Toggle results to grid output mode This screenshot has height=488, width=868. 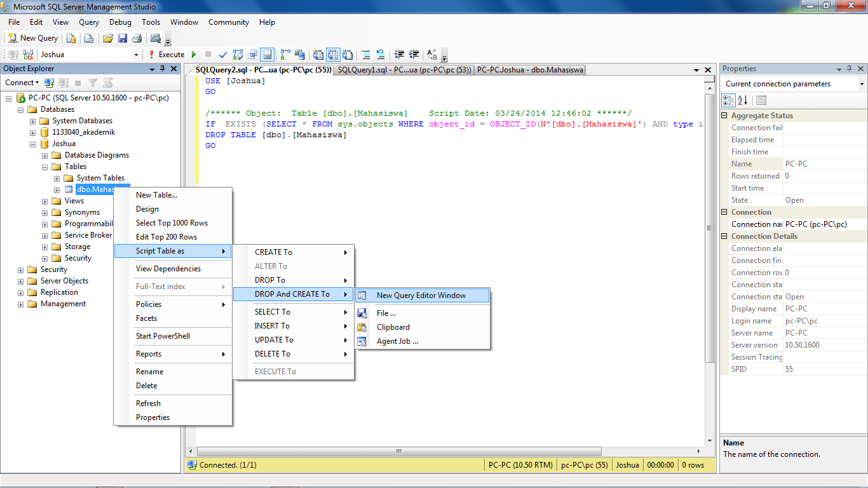(x=332, y=55)
